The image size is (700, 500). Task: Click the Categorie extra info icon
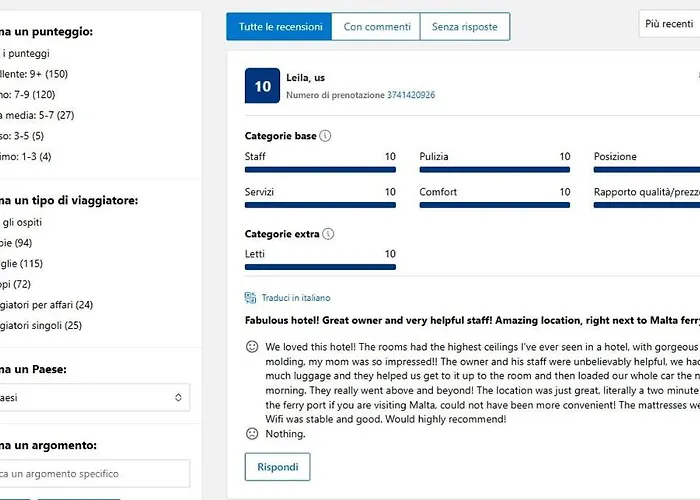pyautogui.click(x=328, y=234)
